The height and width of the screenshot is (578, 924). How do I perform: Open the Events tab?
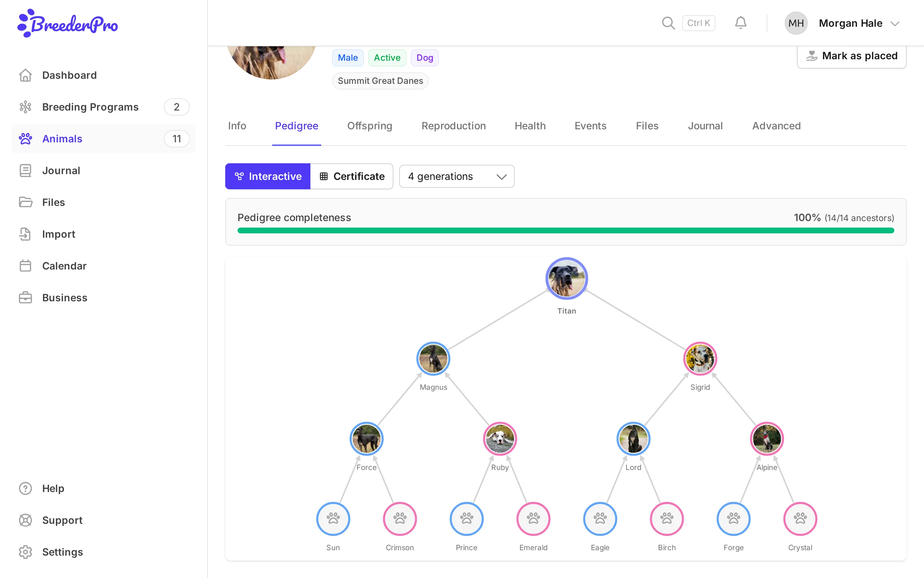pos(590,126)
